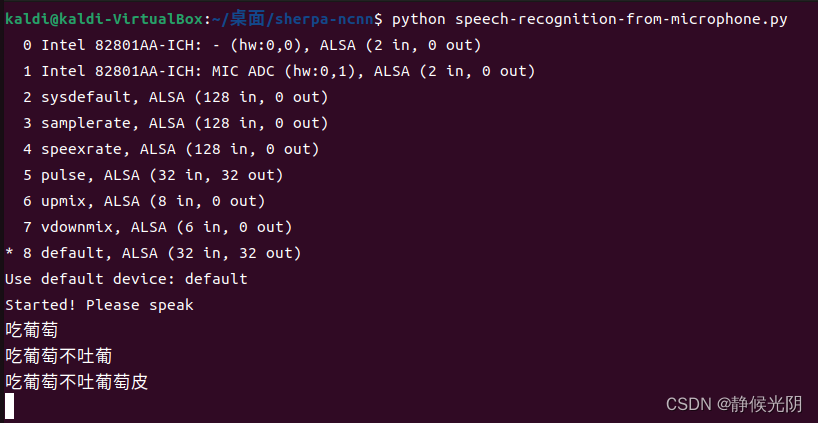Click the sherpa-ncnn directory path in the prompt
818x423 pixels.
[x=324, y=20]
